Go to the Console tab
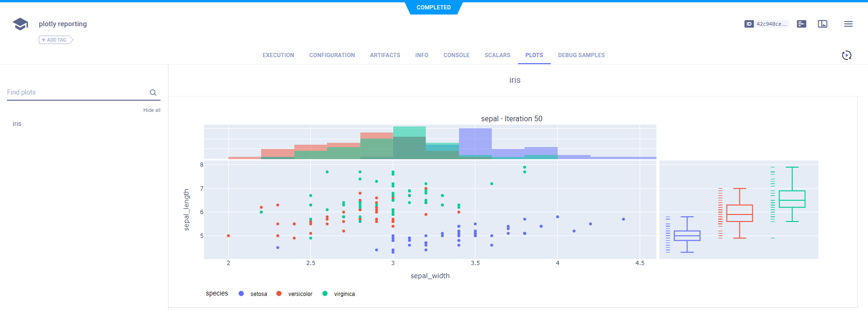This screenshot has width=868, height=310. [x=456, y=55]
